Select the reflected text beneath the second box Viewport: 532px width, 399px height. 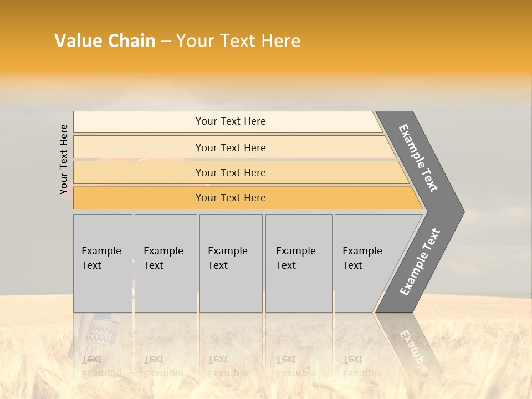[x=163, y=366]
